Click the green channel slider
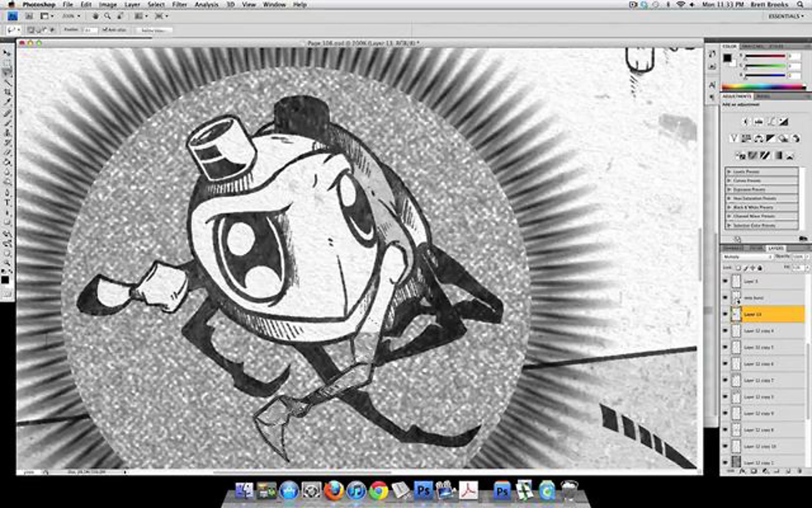 (765, 66)
